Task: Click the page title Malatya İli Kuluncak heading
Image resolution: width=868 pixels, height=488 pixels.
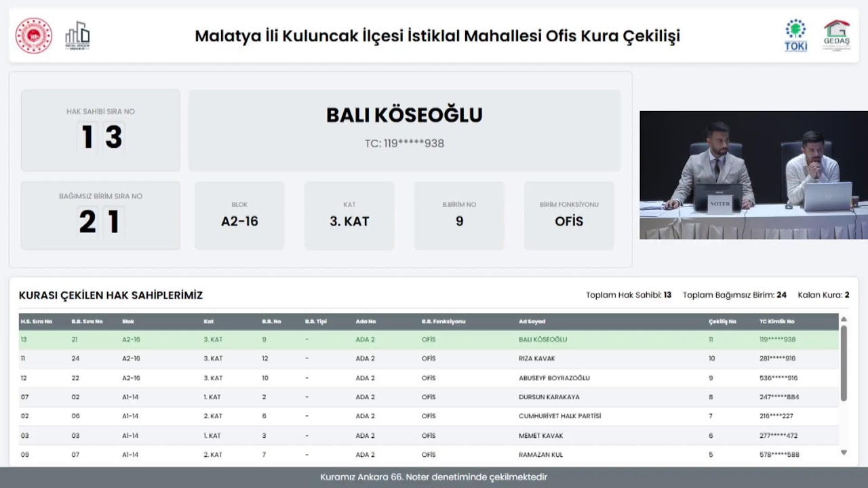Action: pyautogui.click(x=437, y=36)
